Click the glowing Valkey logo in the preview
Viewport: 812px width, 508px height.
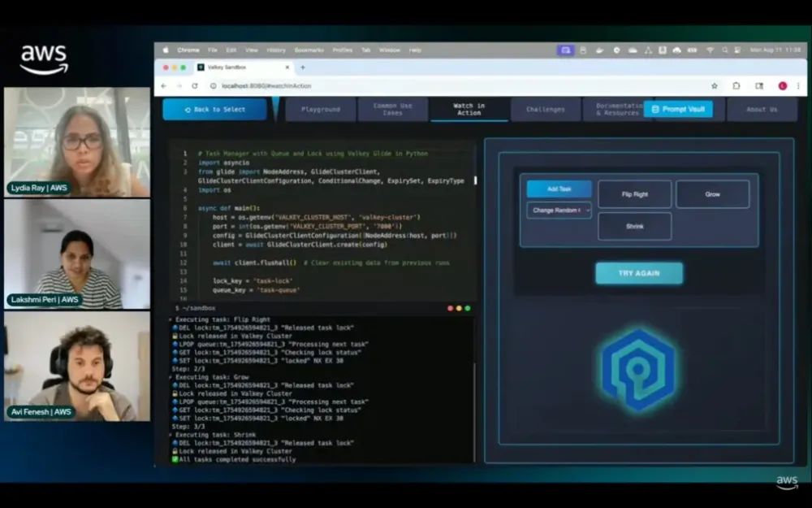(x=638, y=370)
